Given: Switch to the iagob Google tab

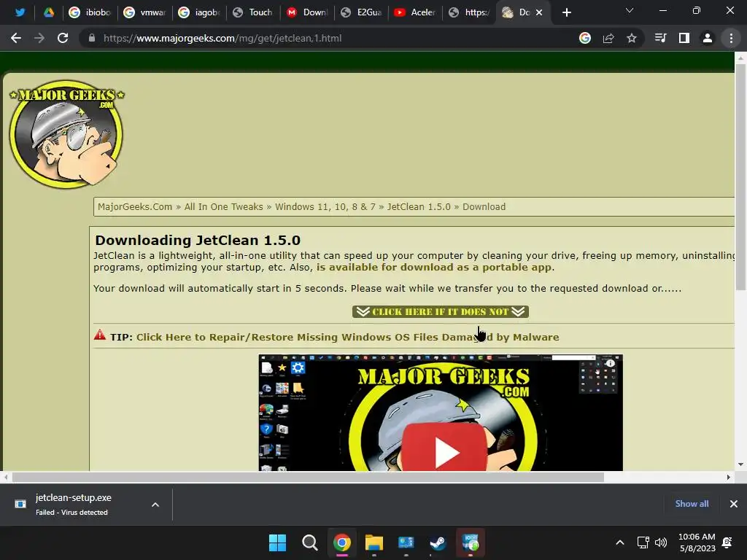Looking at the screenshot, I should [x=200, y=12].
